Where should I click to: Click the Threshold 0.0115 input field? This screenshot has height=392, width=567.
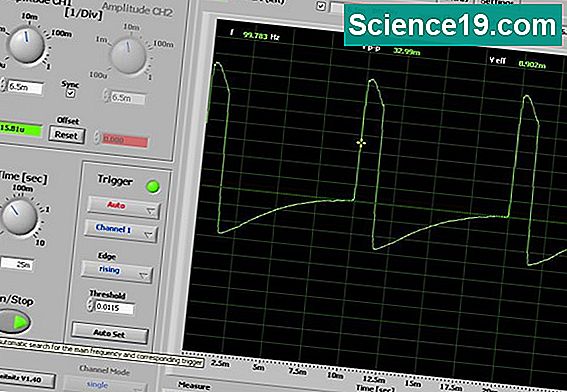114,308
